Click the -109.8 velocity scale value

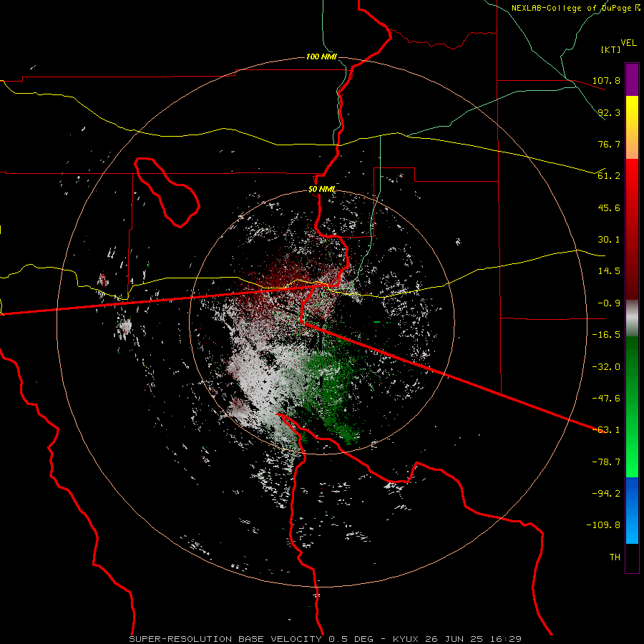pos(603,525)
